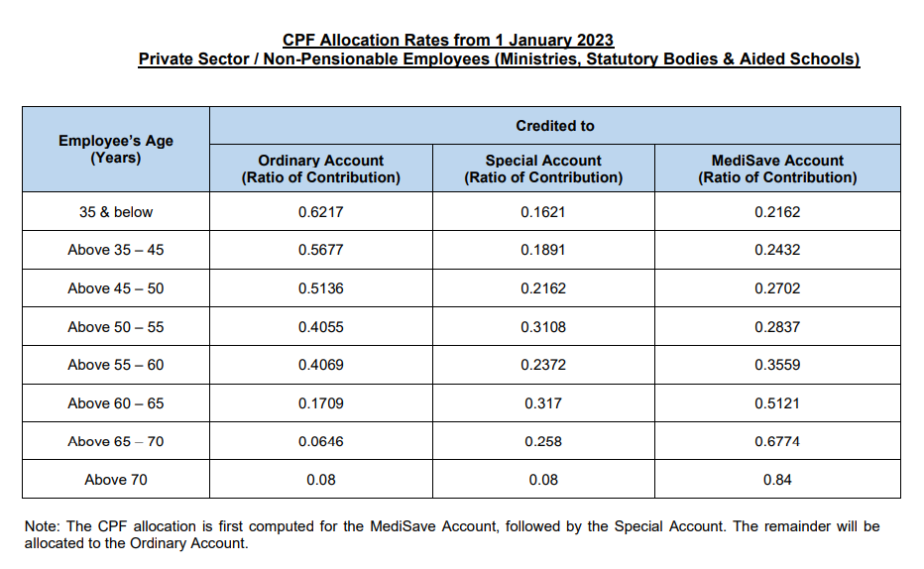The image size is (924, 569).
Task: Select the 0.1891 Special Account value
Action: (543, 250)
